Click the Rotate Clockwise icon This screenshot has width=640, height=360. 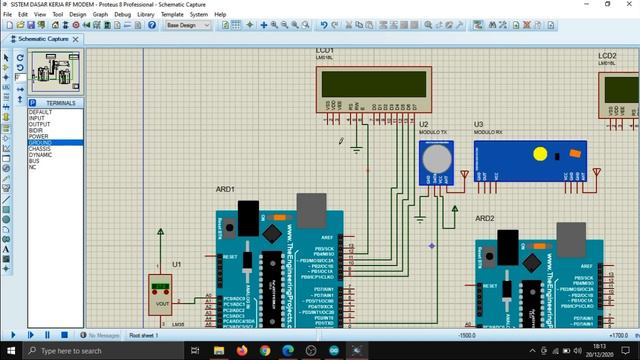(20, 58)
